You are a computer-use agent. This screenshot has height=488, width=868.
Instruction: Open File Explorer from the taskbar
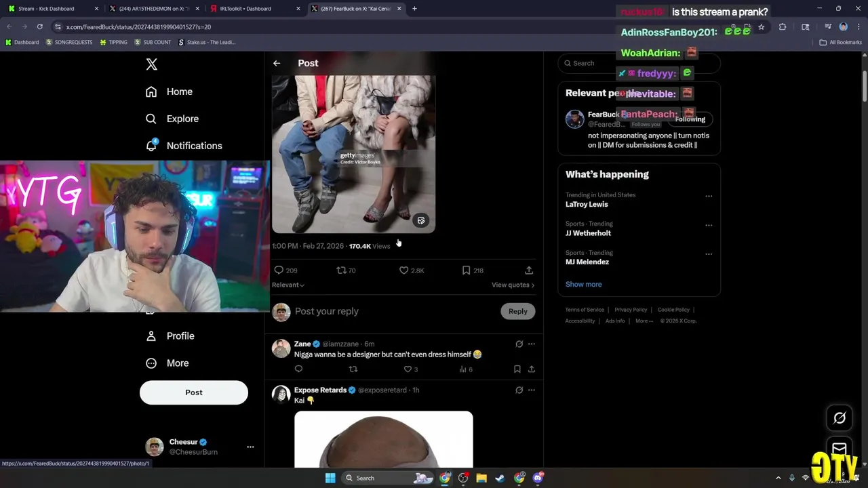coord(481,479)
